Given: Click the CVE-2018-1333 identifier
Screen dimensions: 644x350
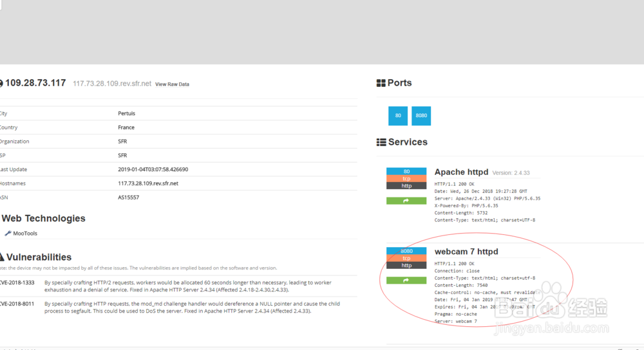Looking at the screenshot, I should [17, 282].
